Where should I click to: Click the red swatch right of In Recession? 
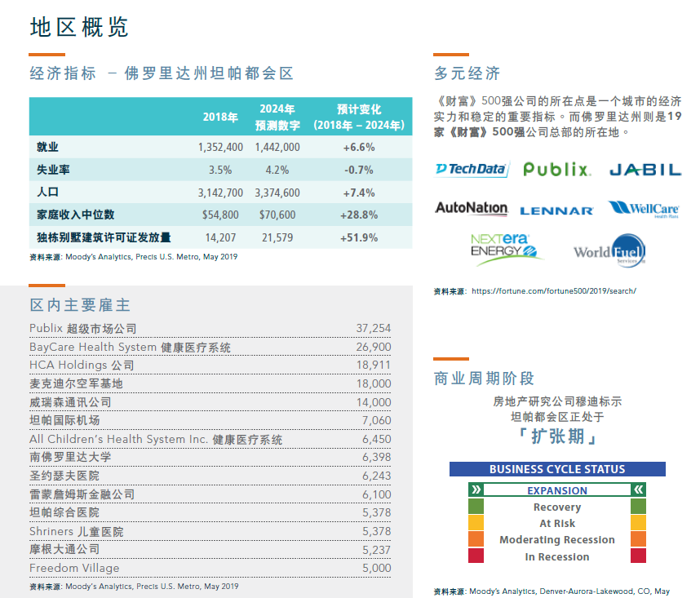[x=638, y=556]
